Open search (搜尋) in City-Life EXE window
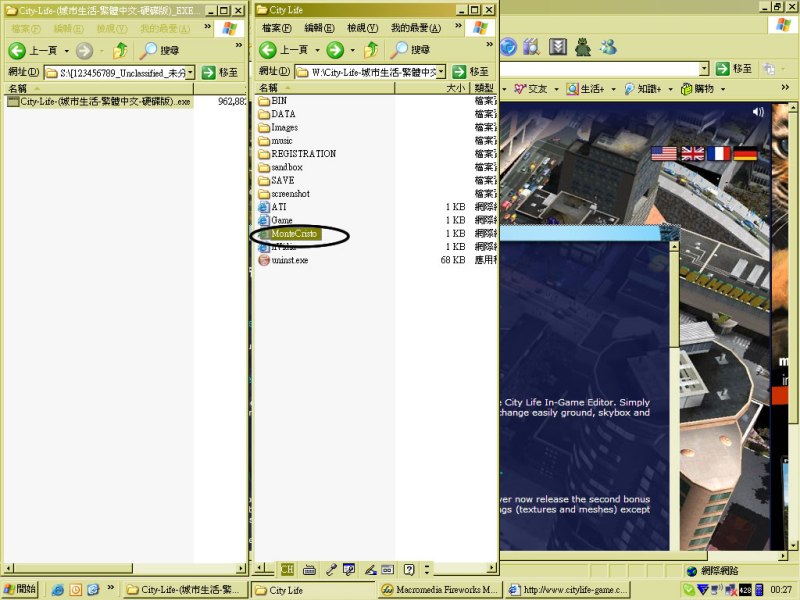The width and height of the screenshot is (800, 600). click(160, 50)
